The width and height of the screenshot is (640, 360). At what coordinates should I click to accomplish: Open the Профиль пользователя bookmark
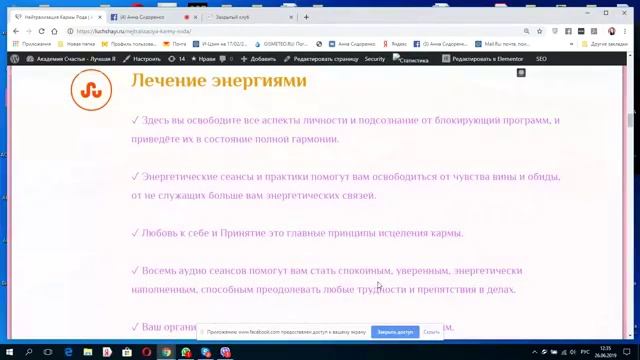pyautogui.click(x=129, y=44)
